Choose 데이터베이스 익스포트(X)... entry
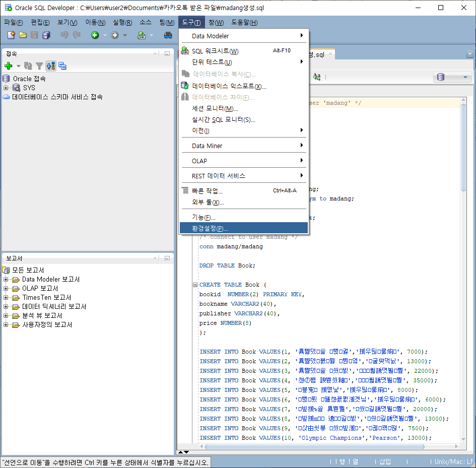The width and height of the screenshot is (476, 468). click(244, 86)
